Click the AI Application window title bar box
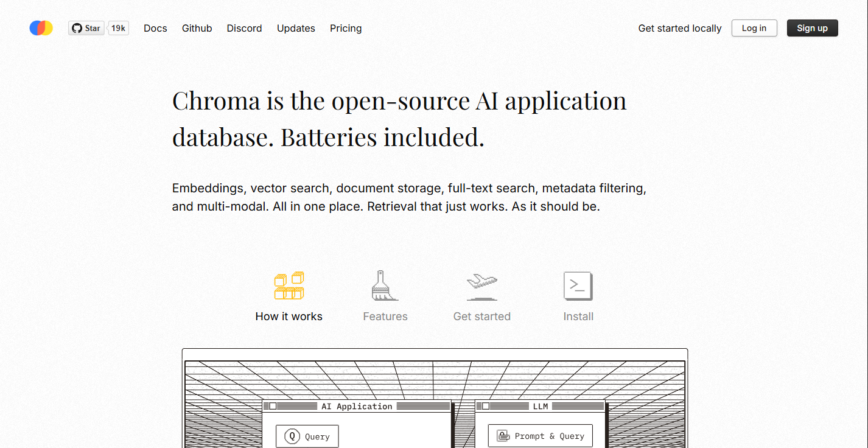 coord(273,406)
